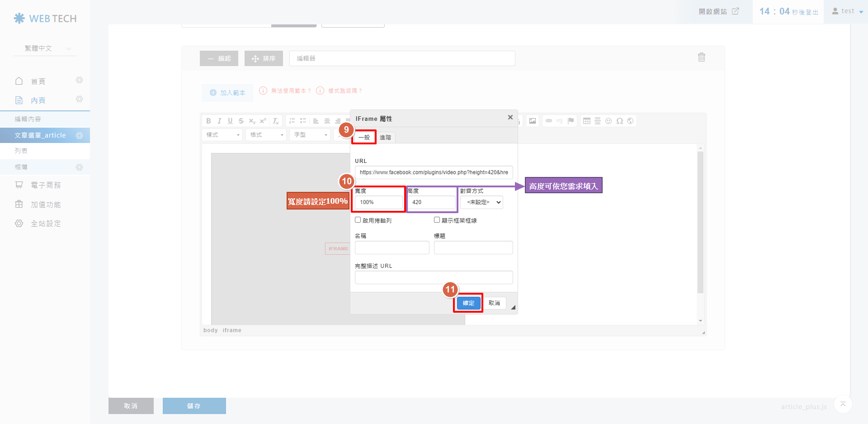Expand the 繁體中文 language selector
This screenshot has height=424, width=868.
(45, 48)
